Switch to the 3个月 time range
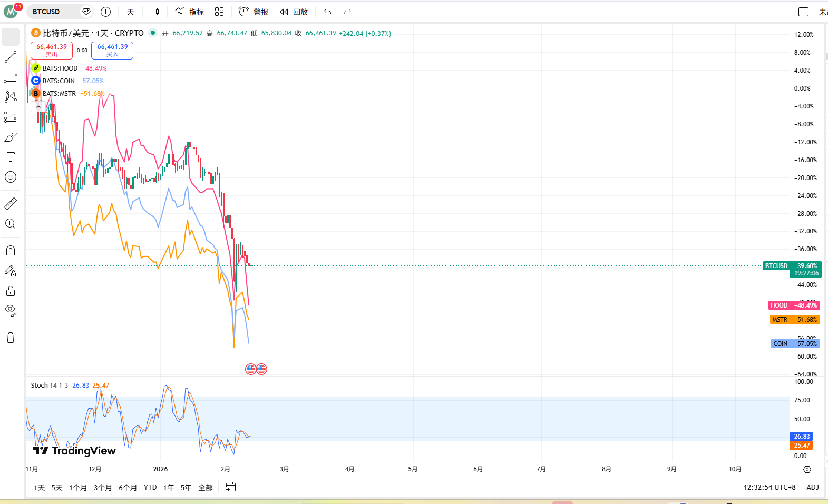Viewport: 828px width, 504px height. (103, 488)
